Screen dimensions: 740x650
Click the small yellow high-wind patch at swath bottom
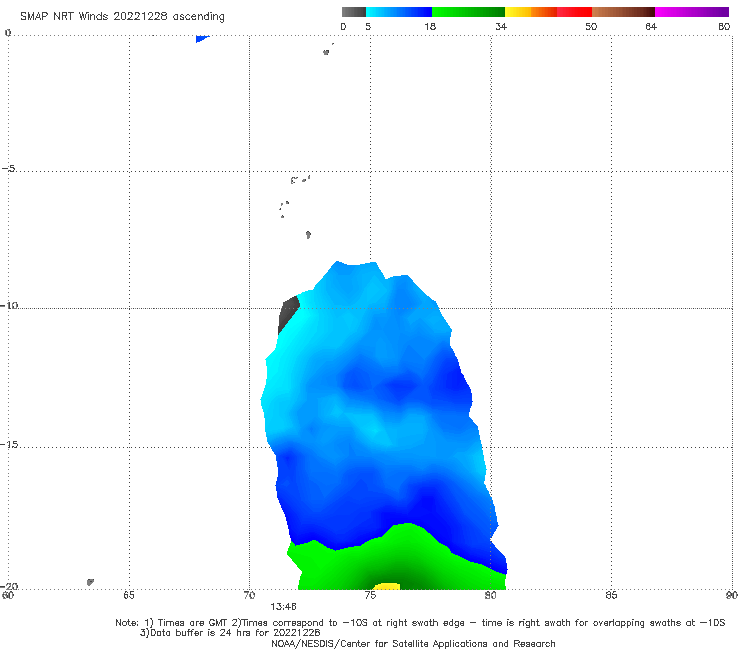pos(387,586)
